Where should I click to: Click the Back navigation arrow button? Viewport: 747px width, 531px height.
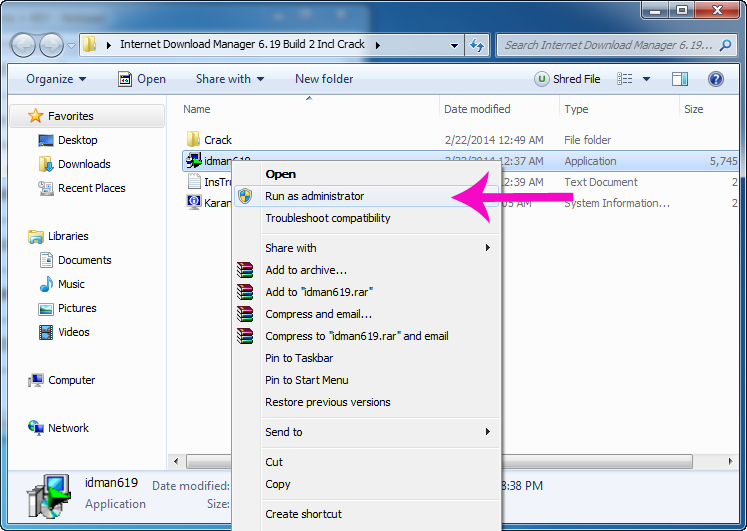click(23, 46)
